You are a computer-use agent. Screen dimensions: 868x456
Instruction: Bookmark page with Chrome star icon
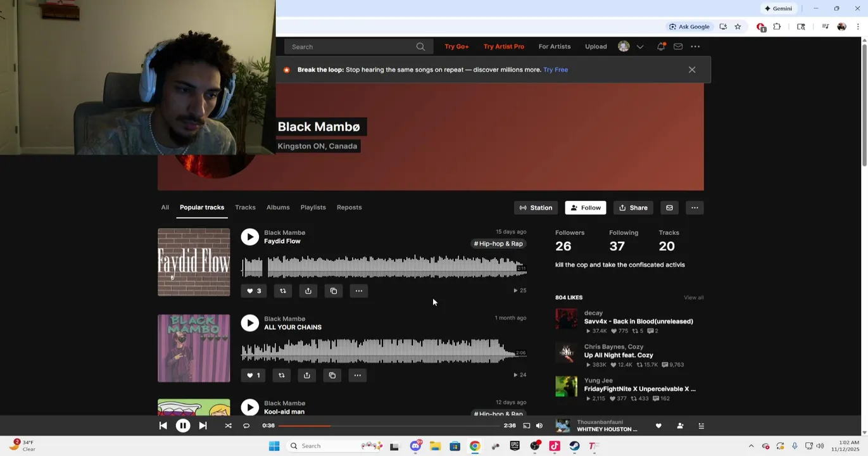coord(738,27)
